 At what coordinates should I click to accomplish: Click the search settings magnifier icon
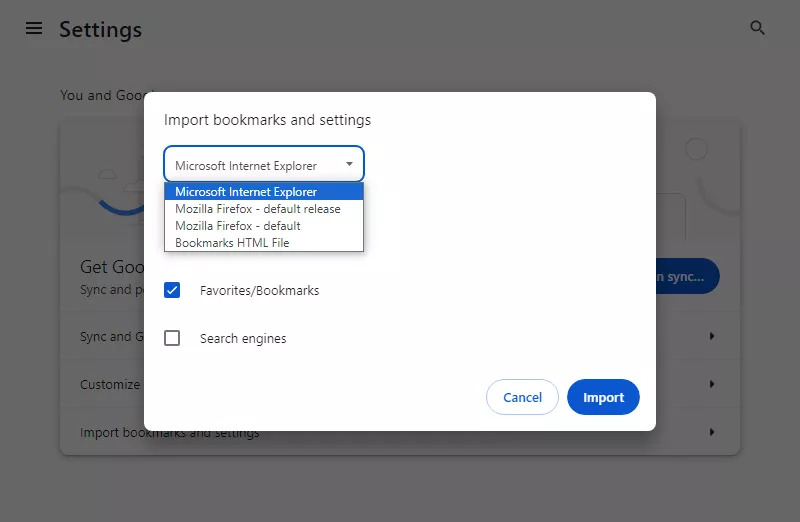point(757,28)
